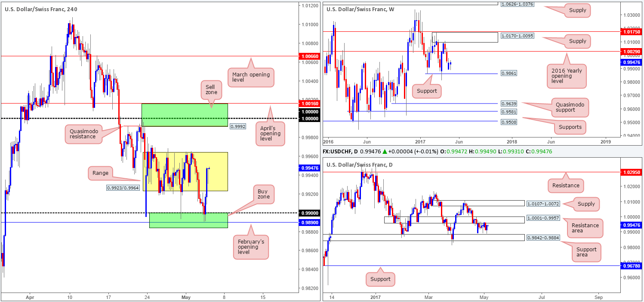Click the red 1.00660 price label
This screenshot has width=644, height=302.
310,56
